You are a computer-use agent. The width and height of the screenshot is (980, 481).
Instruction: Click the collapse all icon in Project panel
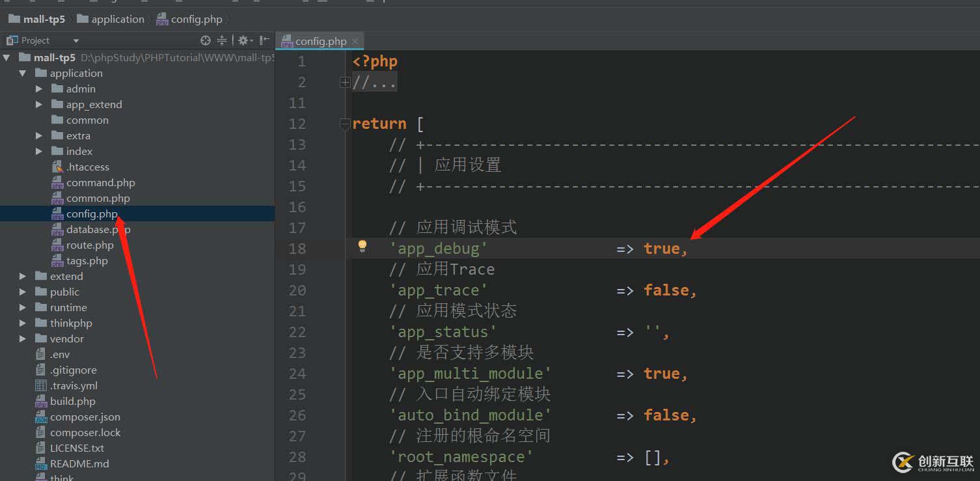[x=222, y=40]
